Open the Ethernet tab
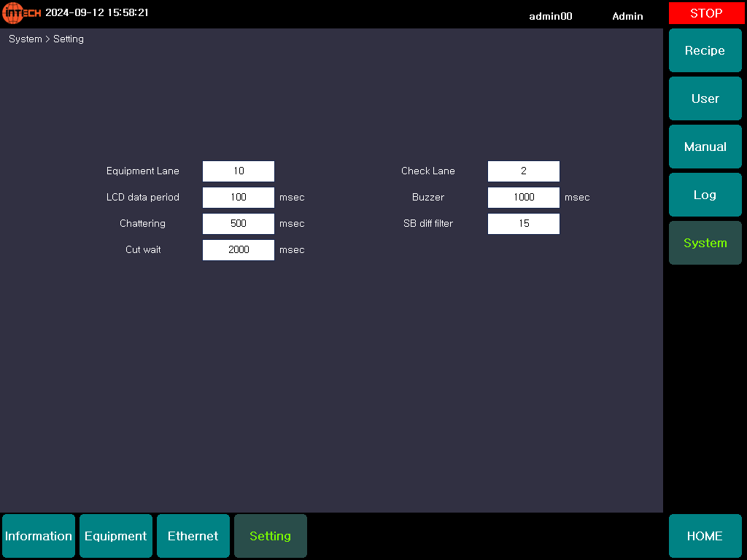Image resolution: width=747 pixels, height=560 pixels. [x=193, y=536]
